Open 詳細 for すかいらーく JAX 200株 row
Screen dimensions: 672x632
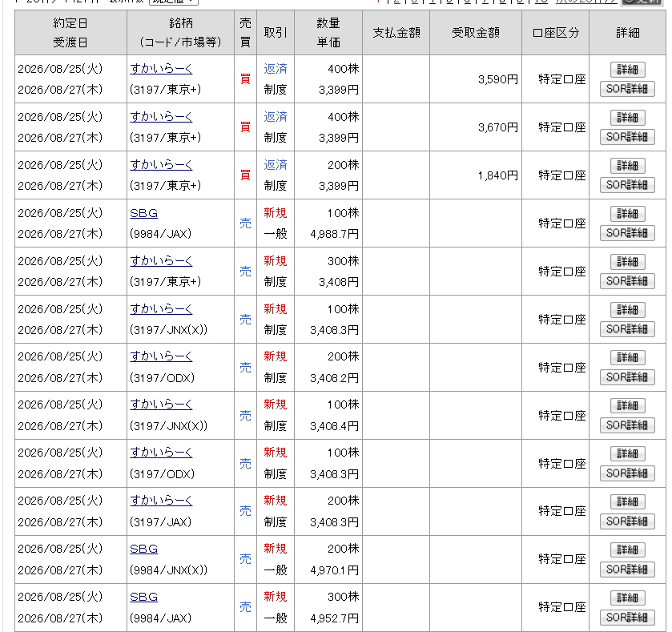click(x=627, y=501)
